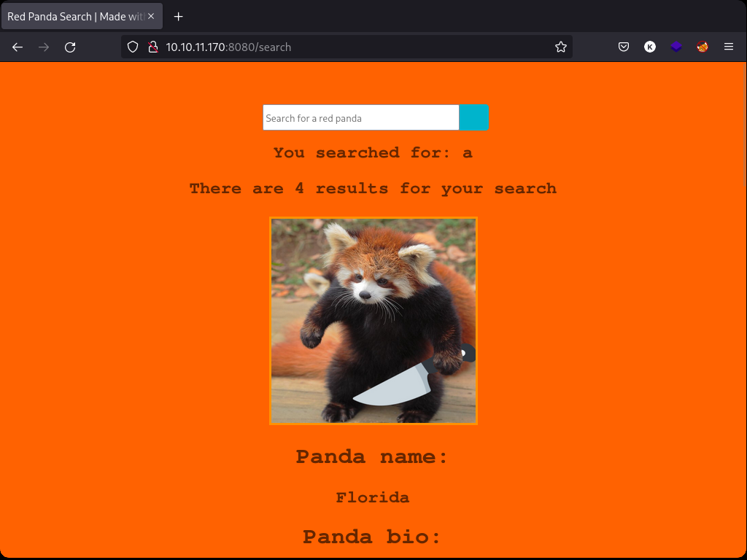Click the shield tracking protection icon
Viewport: 747px width, 560px height.
(x=132, y=47)
